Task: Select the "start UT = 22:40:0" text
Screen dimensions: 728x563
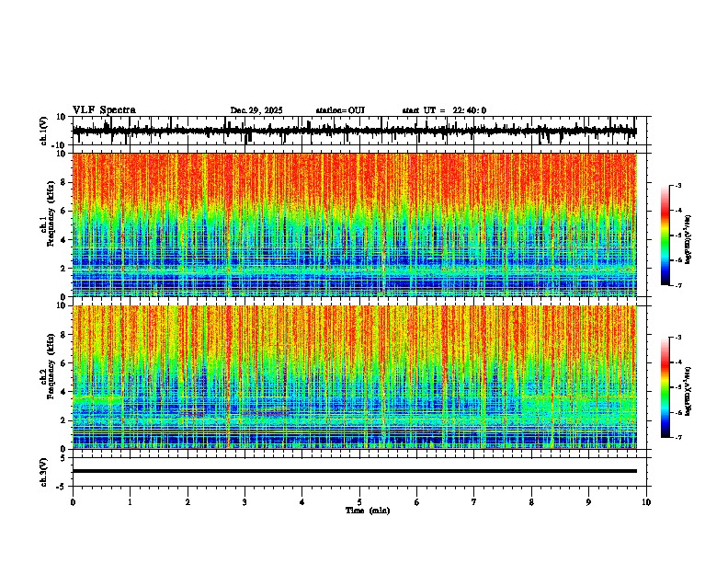Action: (444, 110)
